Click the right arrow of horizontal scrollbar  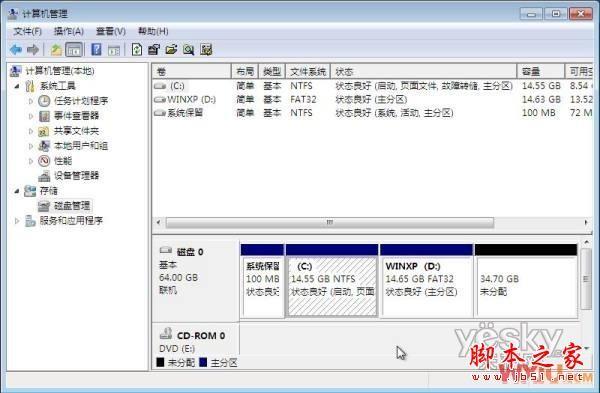pyautogui.click(x=585, y=222)
